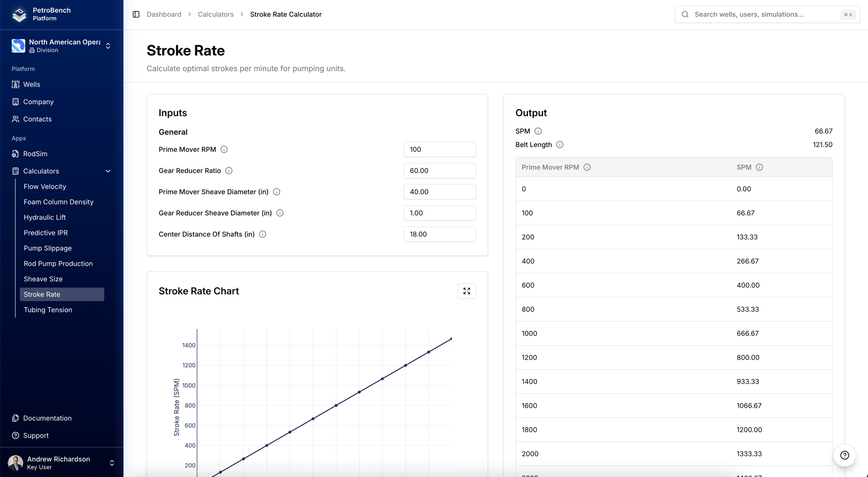Open the floating help button bottom right
Image resolution: width=868 pixels, height=477 pixels.
click(844, 455)
